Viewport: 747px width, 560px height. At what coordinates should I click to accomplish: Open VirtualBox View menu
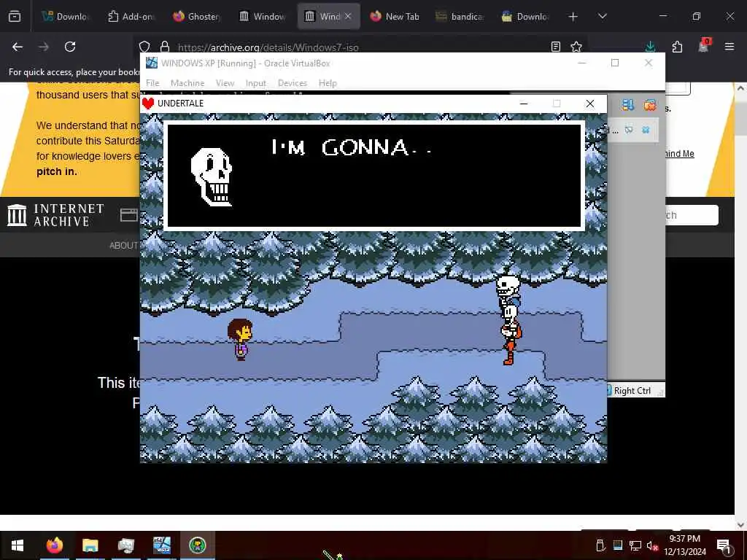pyautogui.click(x=225, y=83)
